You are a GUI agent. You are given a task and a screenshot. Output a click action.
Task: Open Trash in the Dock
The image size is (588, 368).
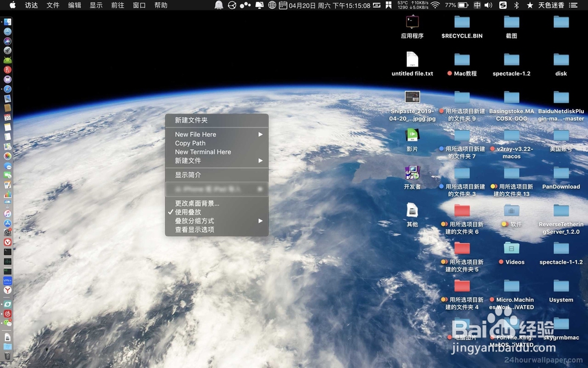[x=8, y=356]
